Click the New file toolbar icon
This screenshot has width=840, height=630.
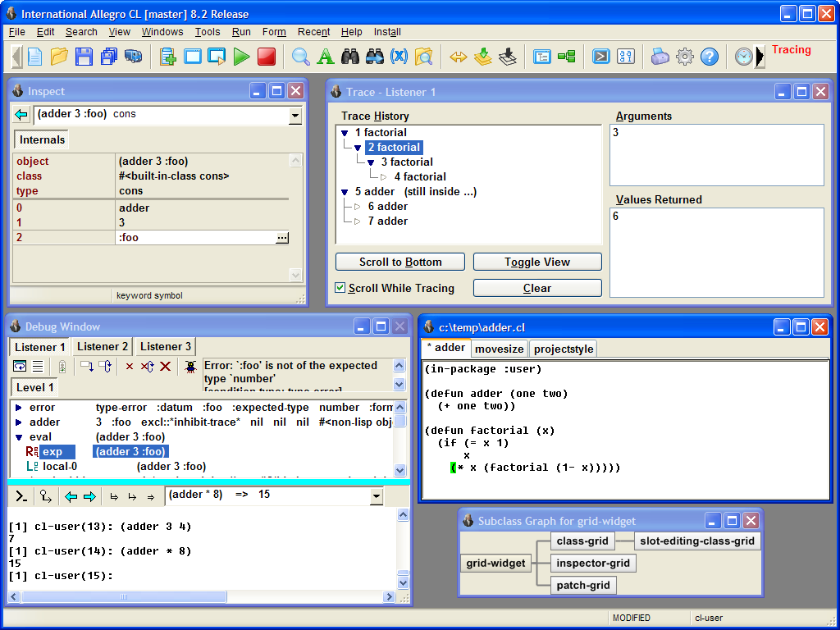tap(34, 57)
